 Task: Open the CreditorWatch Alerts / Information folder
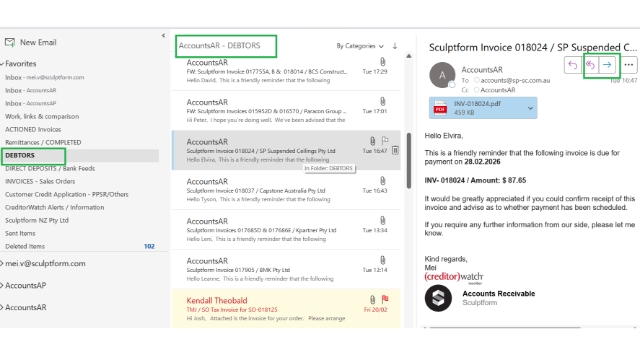point(55,207)
